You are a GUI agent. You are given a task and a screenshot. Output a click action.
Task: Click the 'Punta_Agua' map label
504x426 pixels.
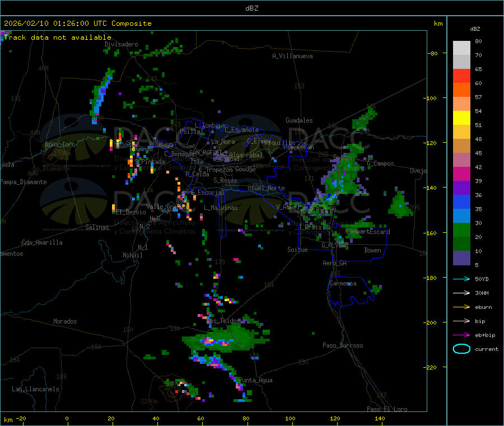(255, 380)
